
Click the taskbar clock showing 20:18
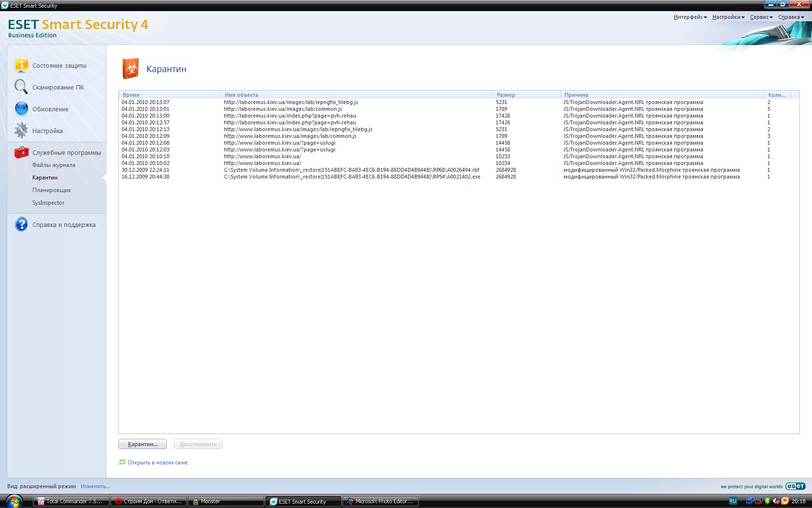pyautogui.click(x=798, y=501)
